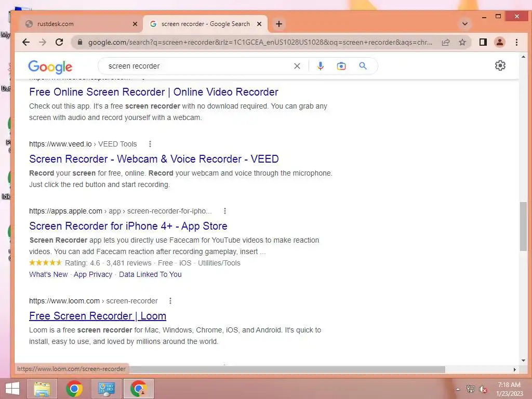Screen dimensions: 532x399
Task: Focus the Google search input field
Action: point(198,66)
